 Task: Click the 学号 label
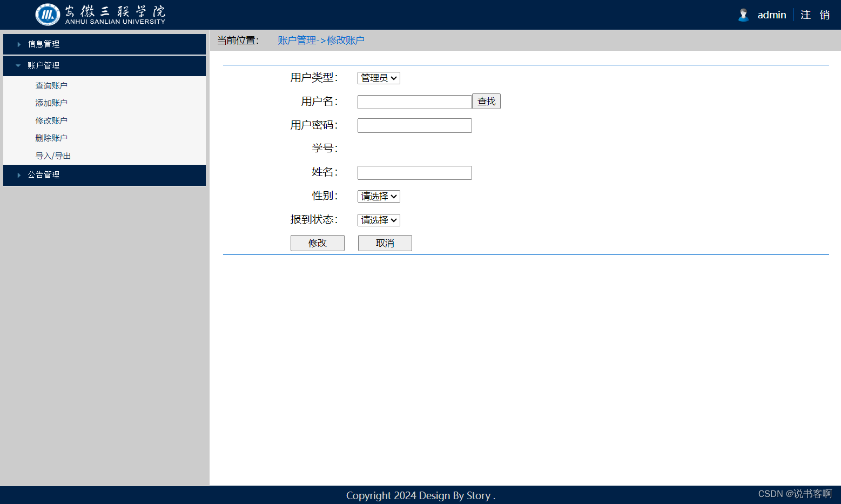[325, 148]
